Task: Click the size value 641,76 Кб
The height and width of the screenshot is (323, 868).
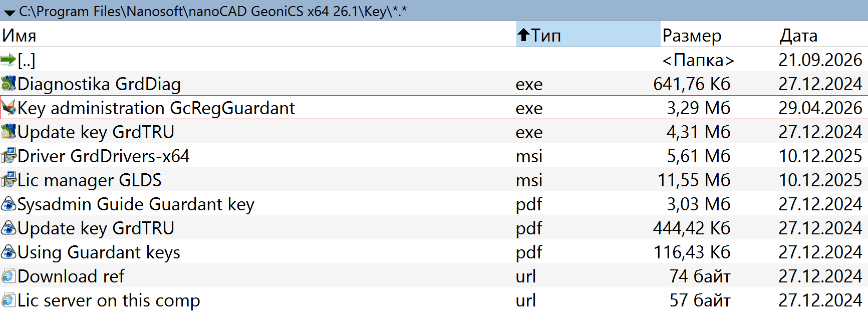Action: (x=692, y=84)
